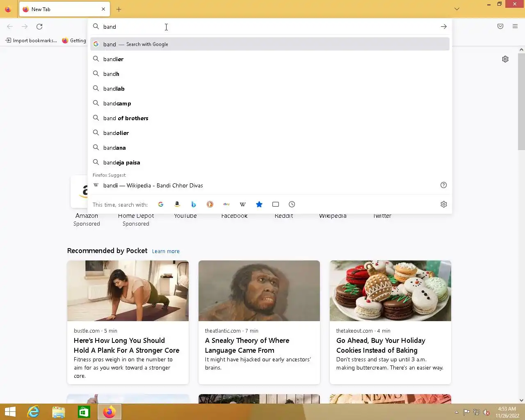Screen dimensions: 525x420
Task: Open Learn more link for Pocket
Action: pos(166,251)
